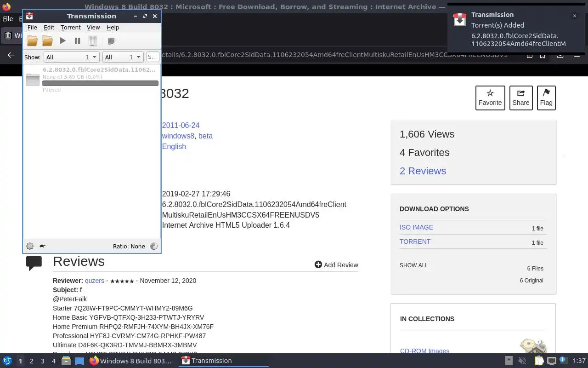588x368 pixels.
Task: Open torrent properties toolbar icon
Action: (111, 41)
